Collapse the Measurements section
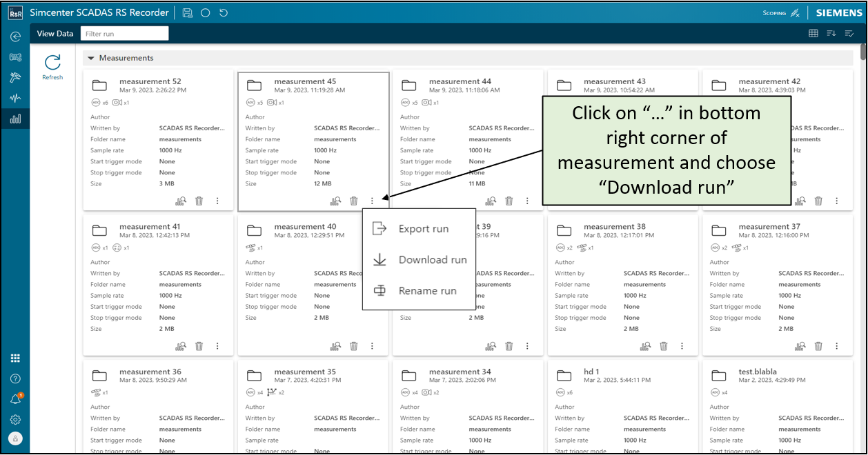 point(90,58)
